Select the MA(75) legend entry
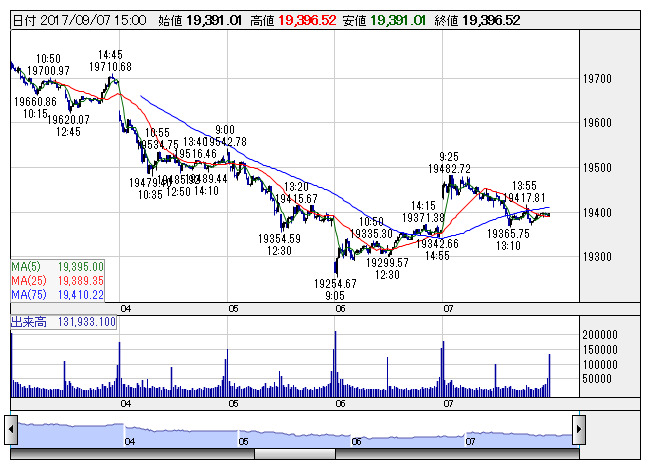This screenshot has height=469, width=652. (57, 295)
